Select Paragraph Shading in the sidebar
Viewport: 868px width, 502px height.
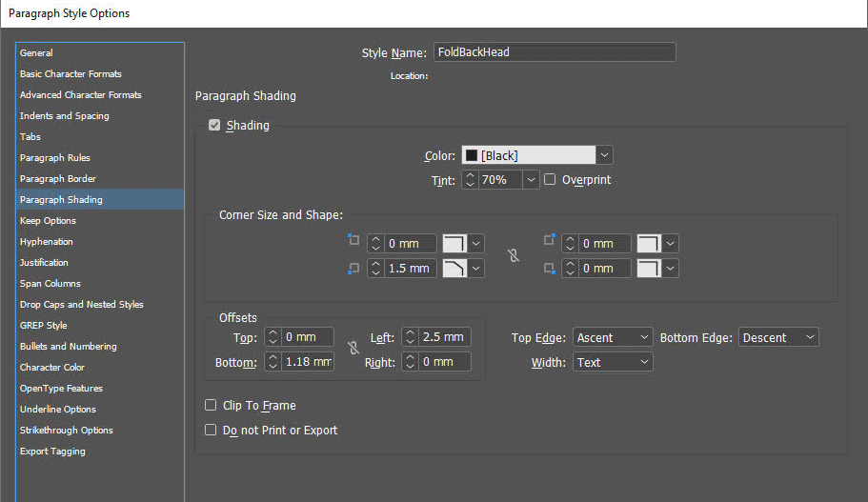tap(100, 199)
